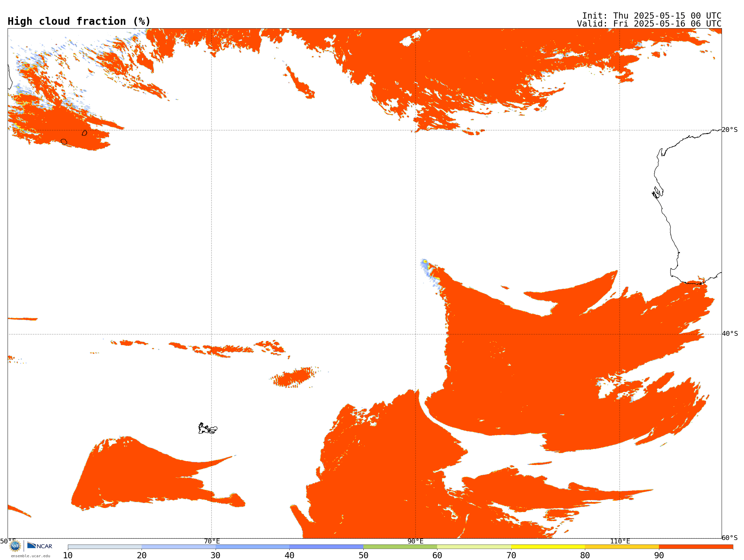The width and height of the screenshot is (744, 560).
Task: Select the amber 80–90 colorbar segment
Action: 622,547
